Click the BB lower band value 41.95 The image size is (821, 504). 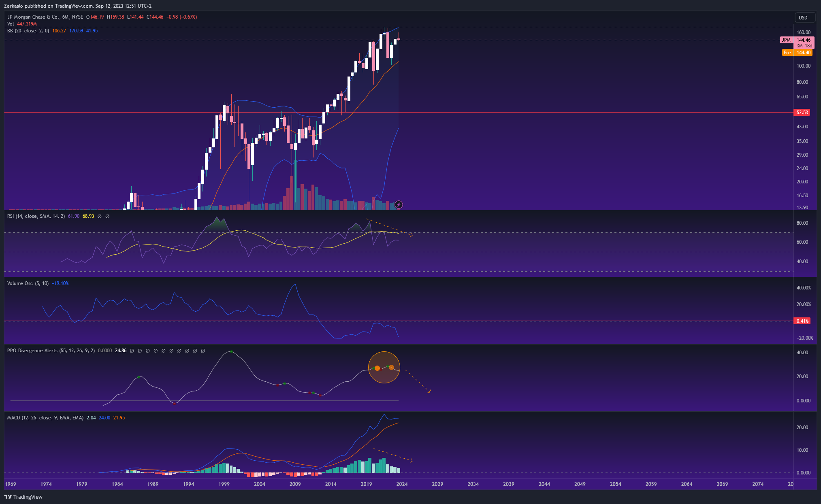point(92,31)
